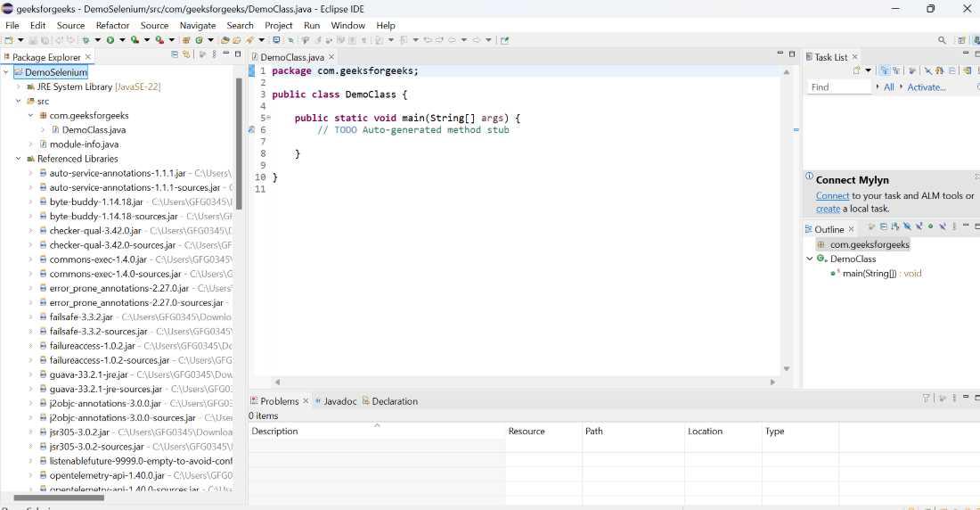
Task: Click Package Explorer vertical scrollbar
Action: (239, 144)
